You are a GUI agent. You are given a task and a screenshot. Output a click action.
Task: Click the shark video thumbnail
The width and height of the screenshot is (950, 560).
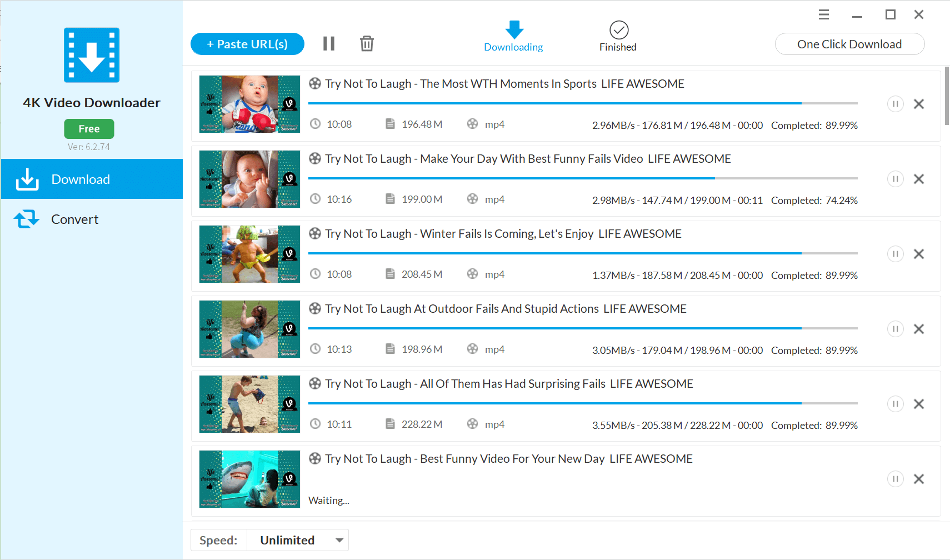[x=249, y=479]
